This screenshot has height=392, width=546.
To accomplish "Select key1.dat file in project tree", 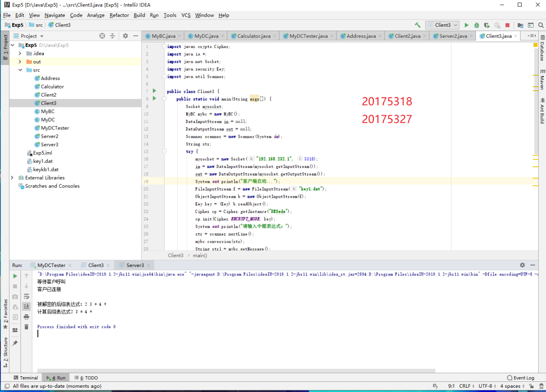I will pyautogui.click(x=43, y=161).
